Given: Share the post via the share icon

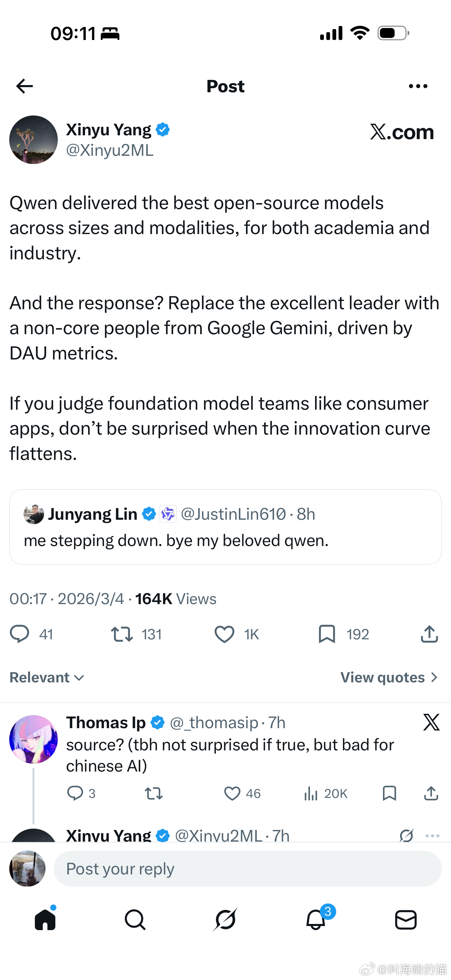Looking at the screenshot, I should pyautogui.click(x=428, y=634).
